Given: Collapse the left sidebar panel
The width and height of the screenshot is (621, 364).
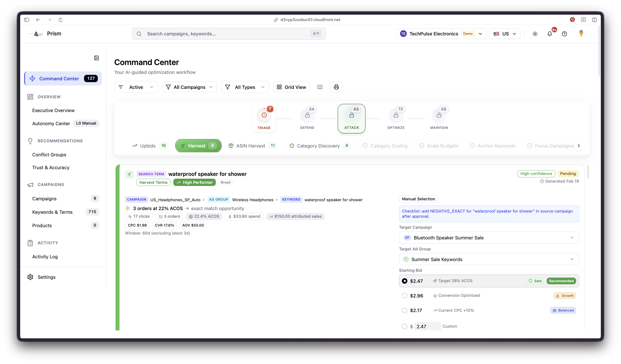Looking at the screenshot, I should (96, 58).
